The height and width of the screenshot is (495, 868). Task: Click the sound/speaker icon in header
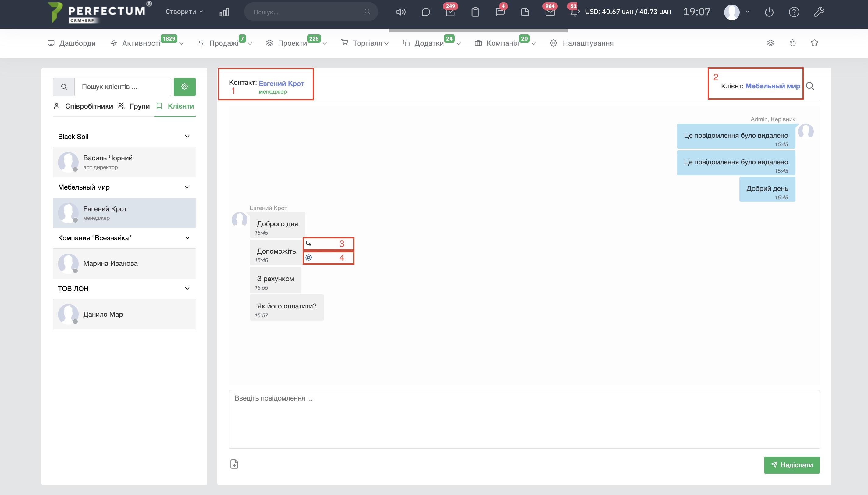[x=401, y=12]
